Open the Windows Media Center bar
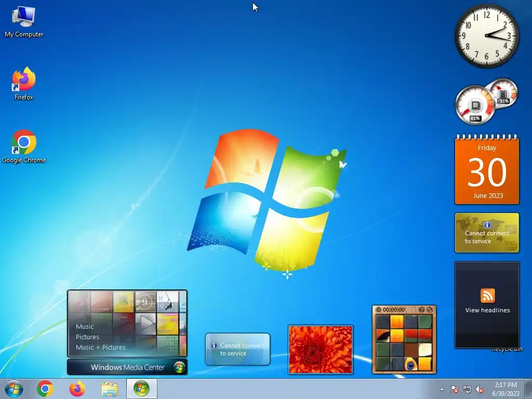Viewport: 532px width, 399px height. [x=127, y=367]
